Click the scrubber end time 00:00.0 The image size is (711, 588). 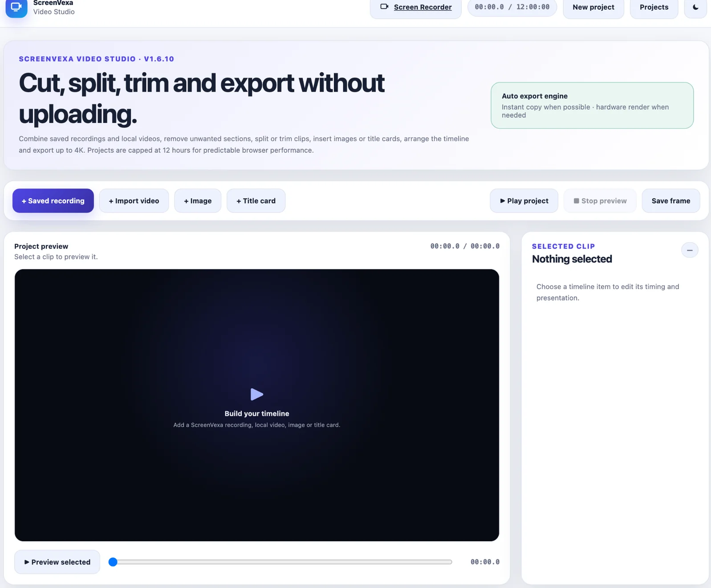click(485, 562)
